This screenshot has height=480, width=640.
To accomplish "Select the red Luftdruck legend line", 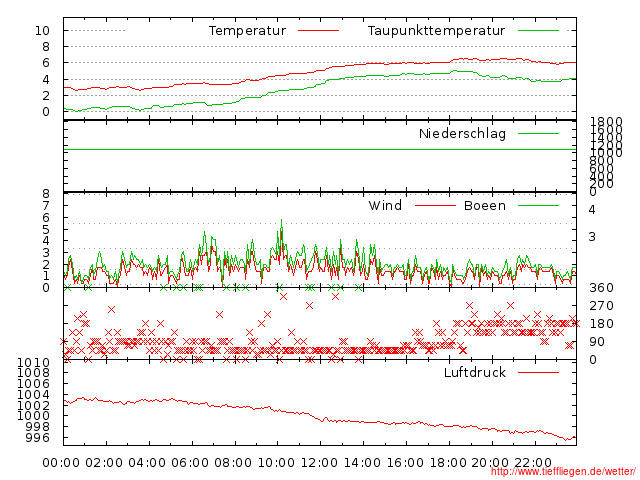I will click(538, 372).
